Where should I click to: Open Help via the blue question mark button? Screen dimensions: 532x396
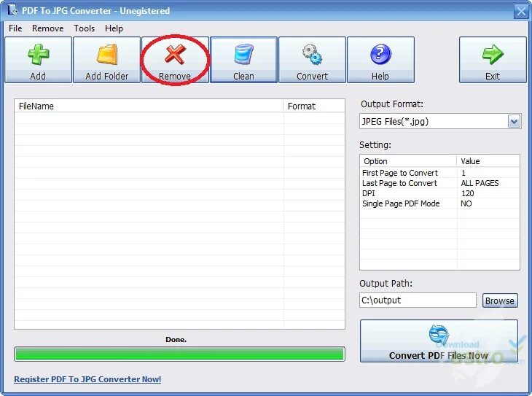[x=380, y=60]
